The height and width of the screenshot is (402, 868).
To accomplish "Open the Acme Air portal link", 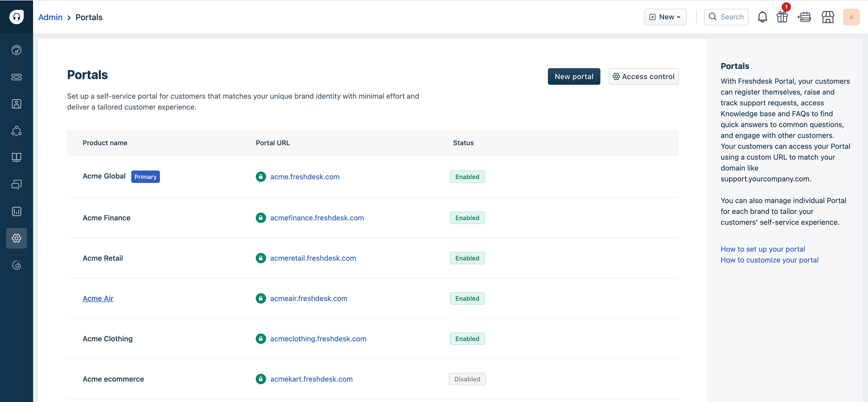I will coord(98,298).
